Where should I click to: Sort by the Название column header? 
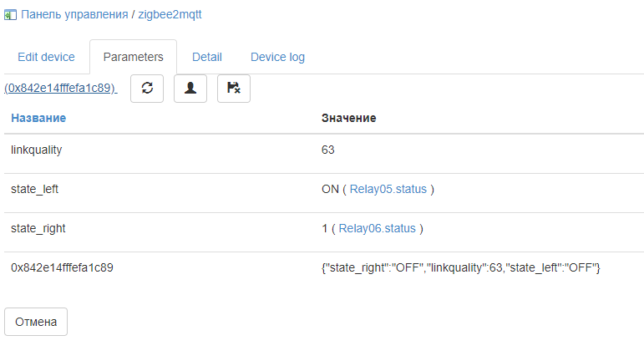click(x=38, y=118)
